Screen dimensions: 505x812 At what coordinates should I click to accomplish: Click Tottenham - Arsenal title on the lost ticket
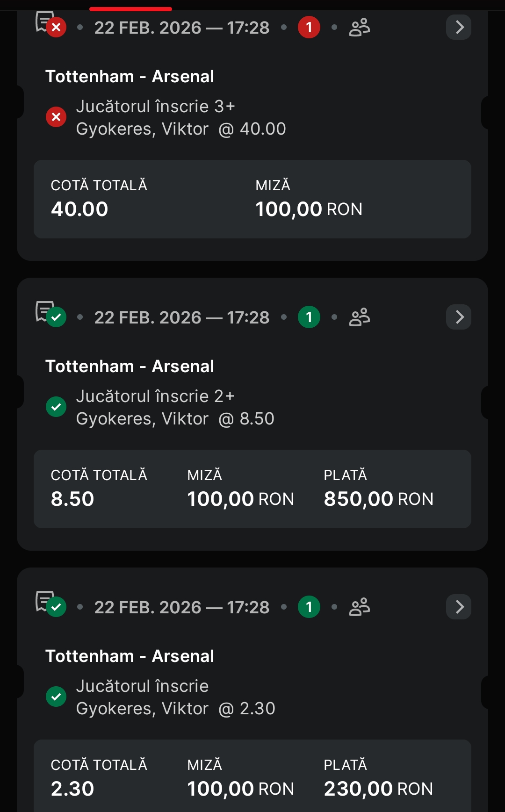130,77
